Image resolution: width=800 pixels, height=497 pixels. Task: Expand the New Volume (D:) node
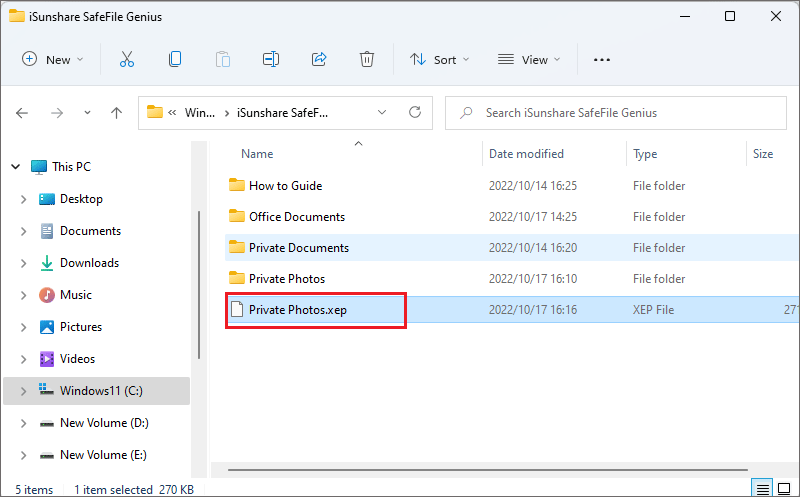coord(23,423)
